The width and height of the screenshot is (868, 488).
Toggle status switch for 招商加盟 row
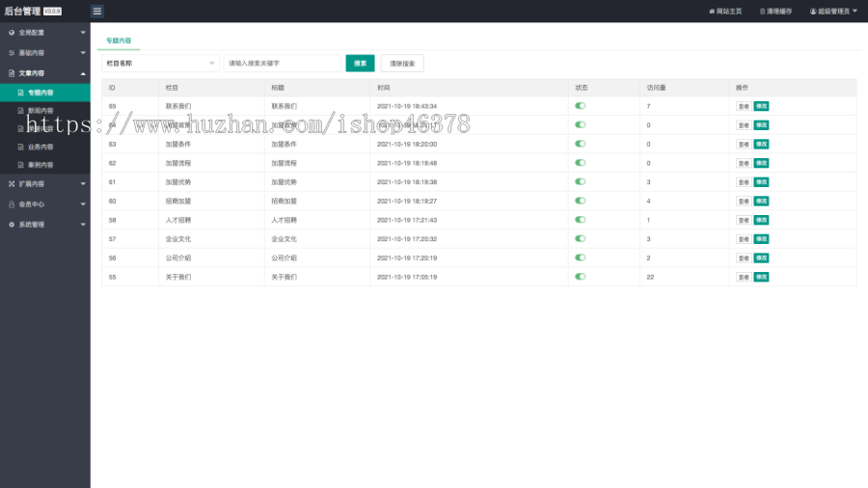tap(581, 201)
